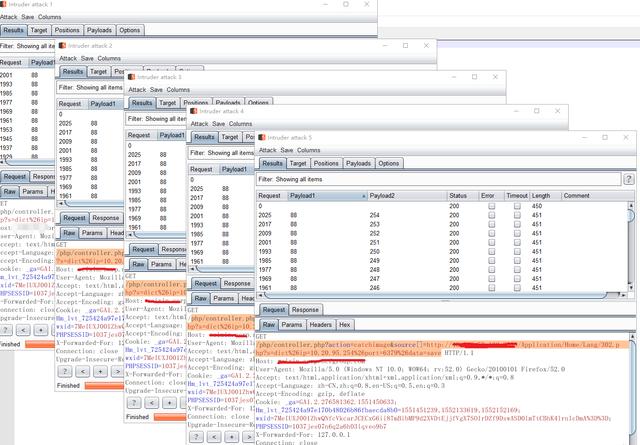Toggle Error checkbox for request 2025 in attack 5
The image size is (640, 445).
click(491, 215)
